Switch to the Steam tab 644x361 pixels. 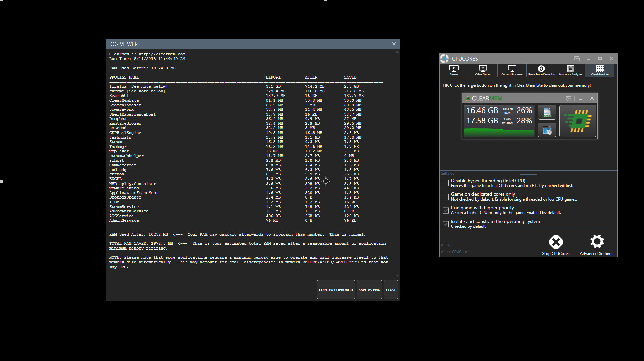coord(454,70)
